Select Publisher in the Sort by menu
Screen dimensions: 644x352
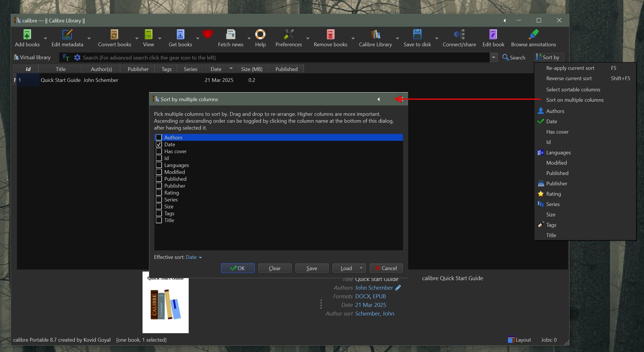tap(557, 183)
